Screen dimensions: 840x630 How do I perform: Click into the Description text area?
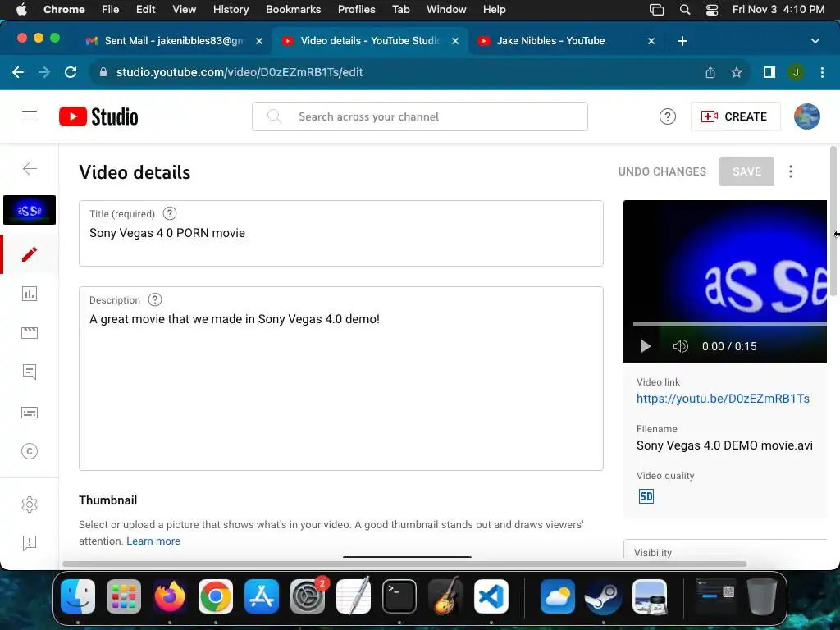[340, 379]
